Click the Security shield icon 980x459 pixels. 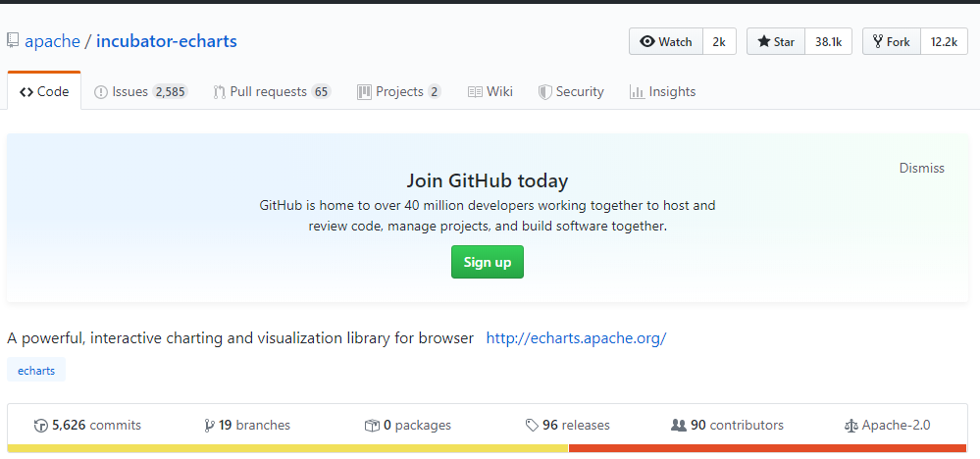pos(545,92)
